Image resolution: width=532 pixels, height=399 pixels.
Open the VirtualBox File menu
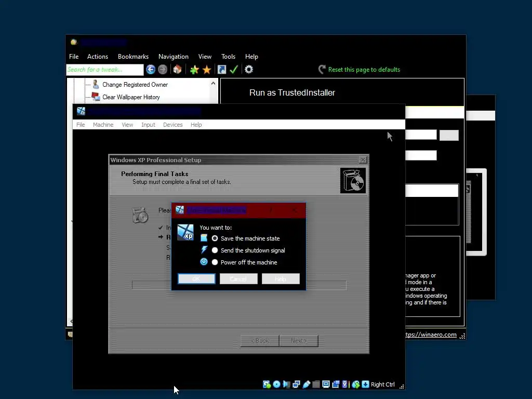[81, 125]
